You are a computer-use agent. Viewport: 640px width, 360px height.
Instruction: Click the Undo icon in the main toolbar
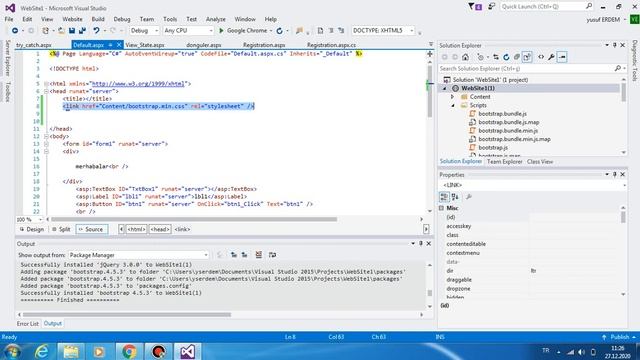96,31
